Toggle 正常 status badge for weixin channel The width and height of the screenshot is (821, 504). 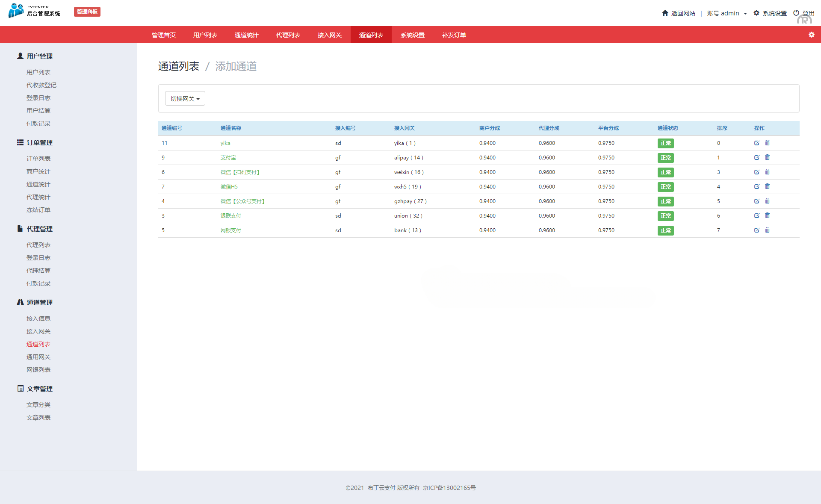tap(665, 172)
